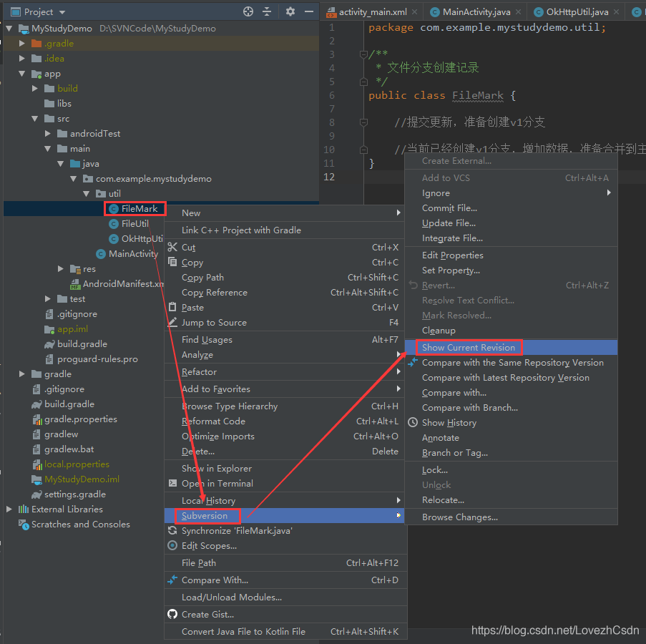This screenshot has width=646, height=644.
Task: Click the Cut scissors icon
Action: coord(172,247)
